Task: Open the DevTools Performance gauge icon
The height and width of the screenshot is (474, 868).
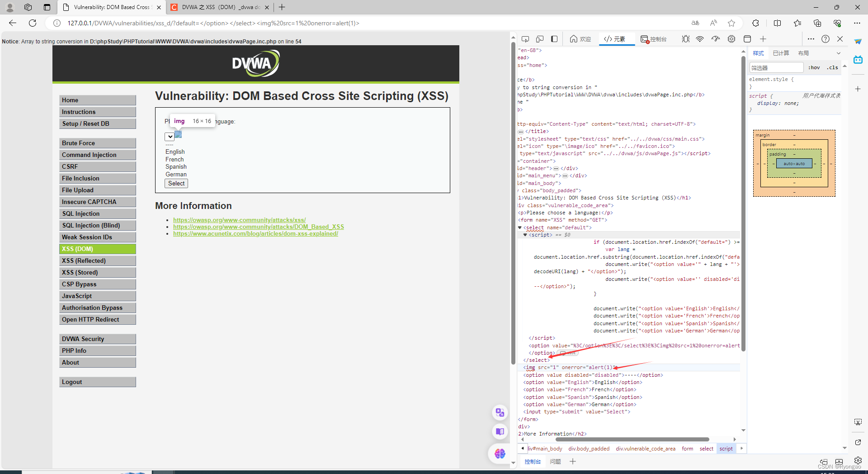Action: pos(716,39)
